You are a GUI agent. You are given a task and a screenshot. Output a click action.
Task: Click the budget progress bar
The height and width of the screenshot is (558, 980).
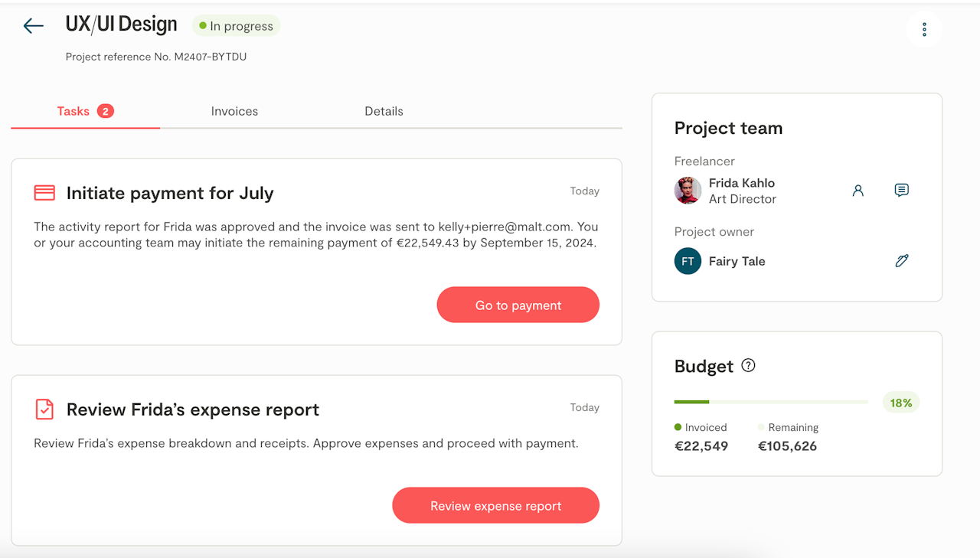pyautogui.click(x=771, y=402)
